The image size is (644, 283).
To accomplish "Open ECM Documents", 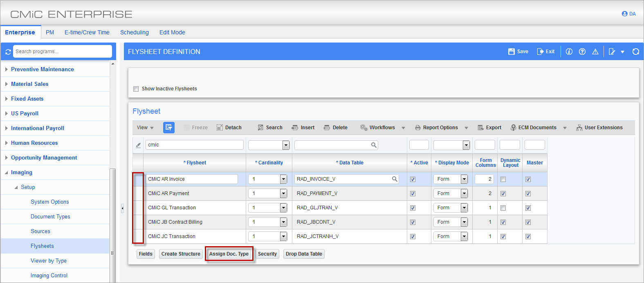I will coord(533,128).
